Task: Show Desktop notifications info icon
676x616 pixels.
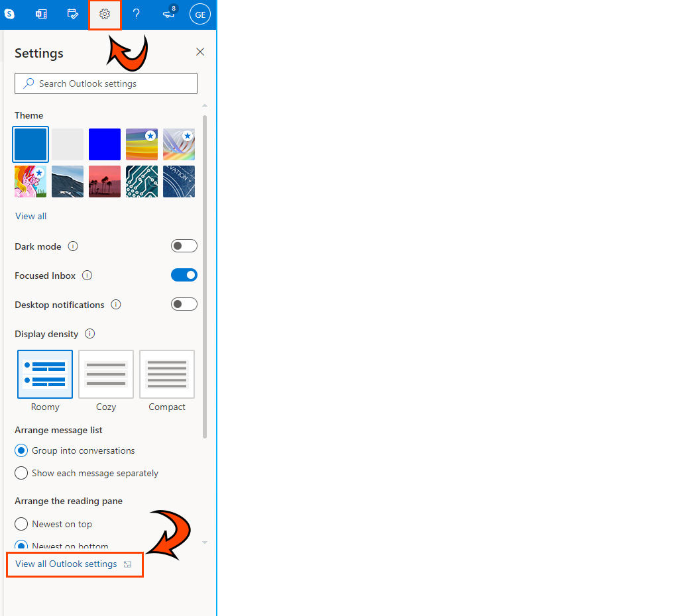Action: (116, 305)
